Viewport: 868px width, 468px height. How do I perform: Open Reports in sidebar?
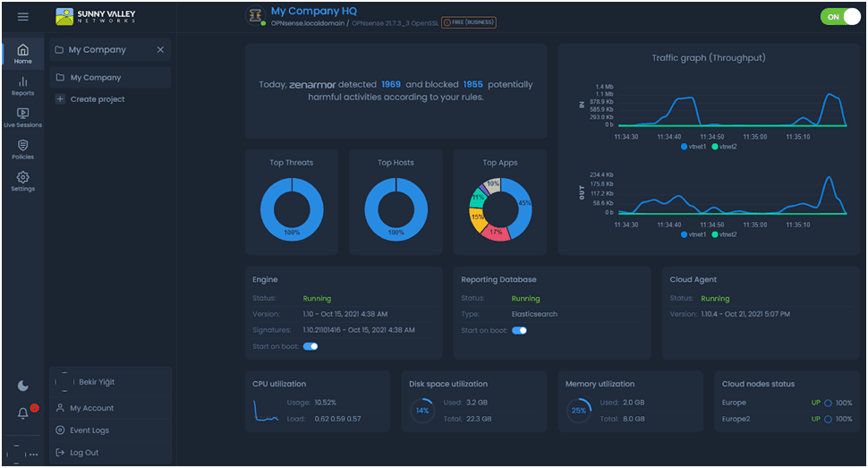[22, 87]
